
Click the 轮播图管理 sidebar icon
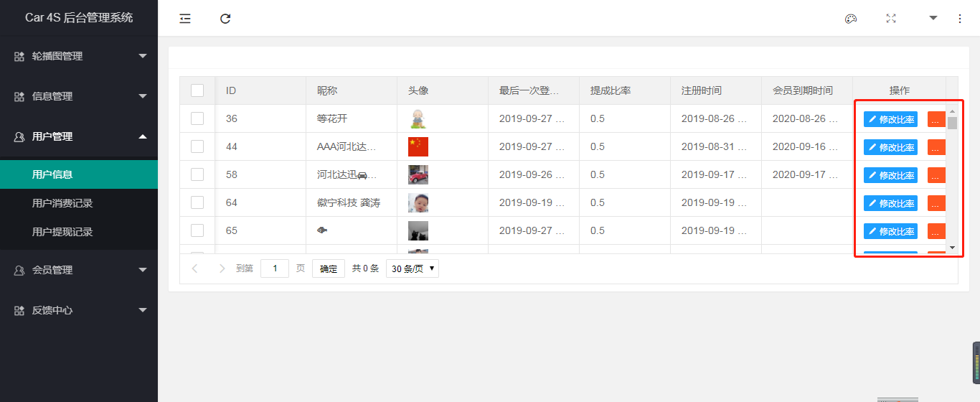click(x=19, y=56)
